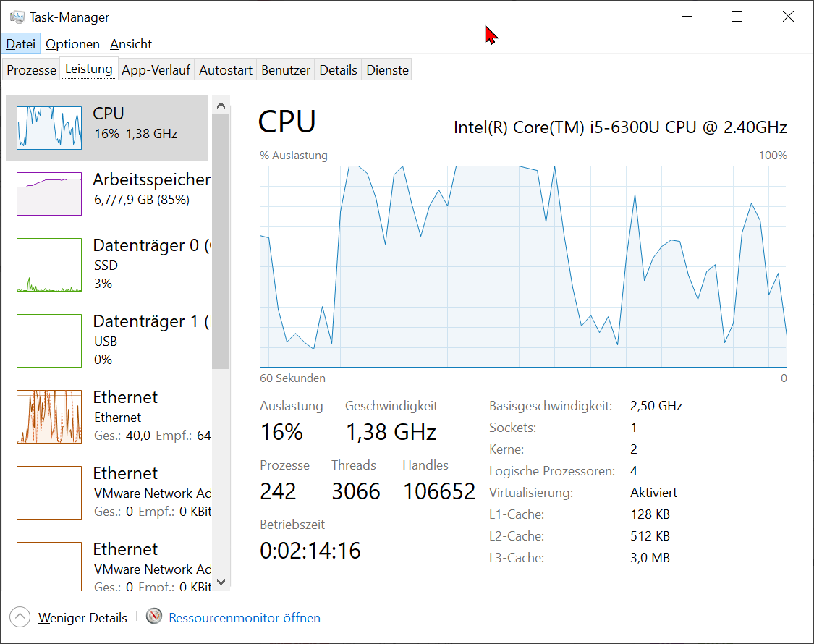This screenshot has width=814, height=644.
Task: Select the CPU usage graph thumbnail
Action: (x=49, y=128)
